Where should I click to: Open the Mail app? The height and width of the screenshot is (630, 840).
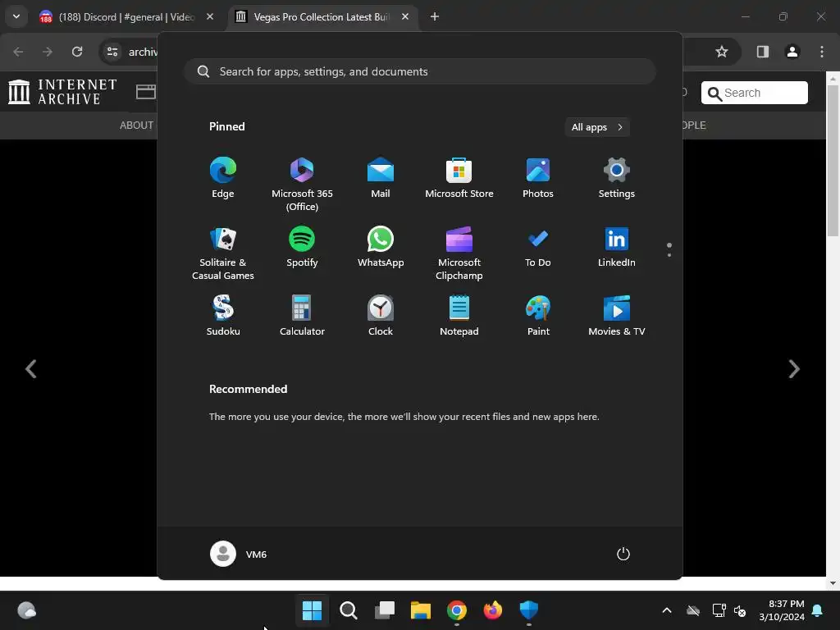click(x=381, y=178)
